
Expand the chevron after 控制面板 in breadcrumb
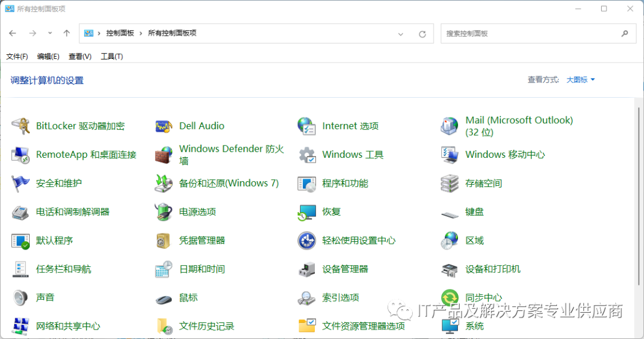[x=141, y=33]
